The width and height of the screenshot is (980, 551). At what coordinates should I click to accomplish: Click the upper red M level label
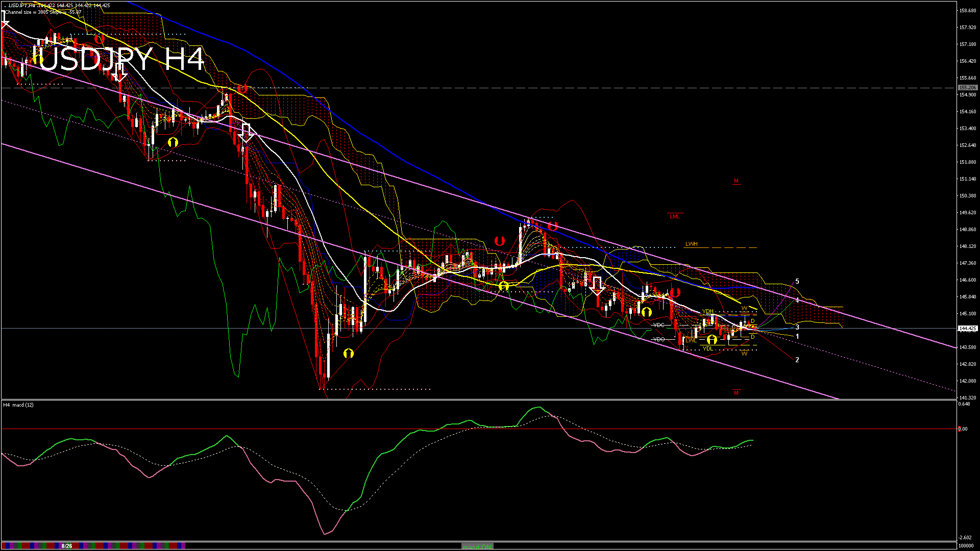click(736, 181)
